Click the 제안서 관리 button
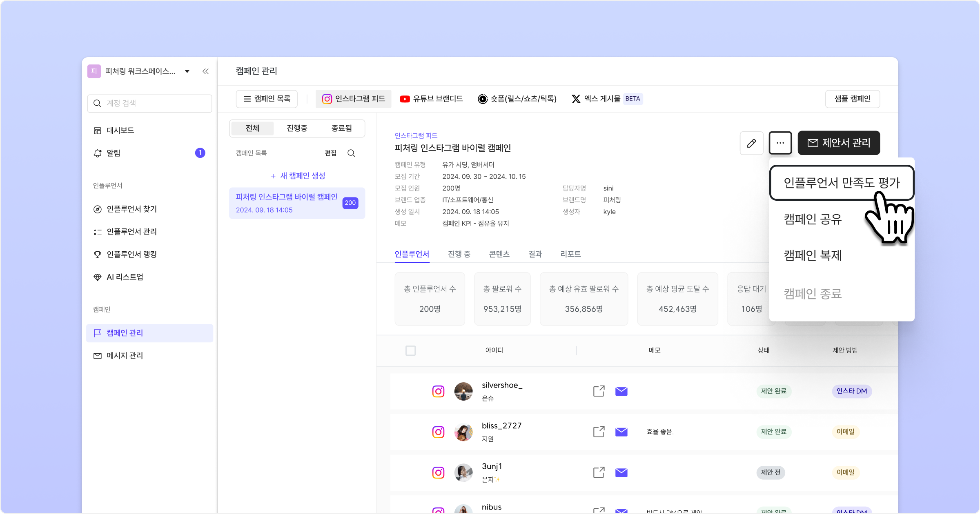 (839, 143)
